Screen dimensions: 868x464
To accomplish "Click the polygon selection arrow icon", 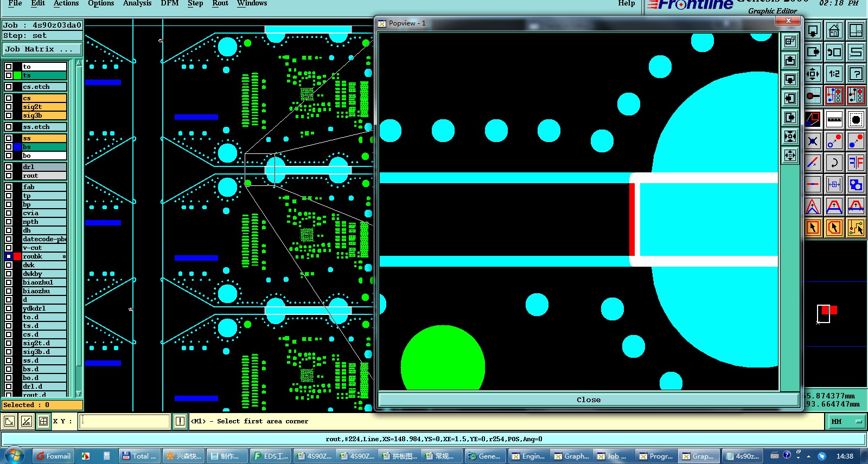I will click(x=834, y=228).
